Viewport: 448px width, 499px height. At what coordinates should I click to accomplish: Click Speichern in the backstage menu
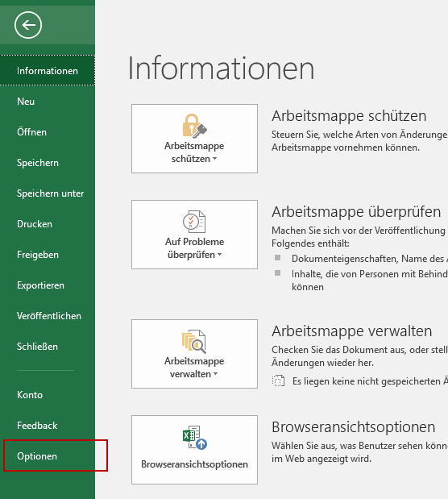(x=48, y=163)
